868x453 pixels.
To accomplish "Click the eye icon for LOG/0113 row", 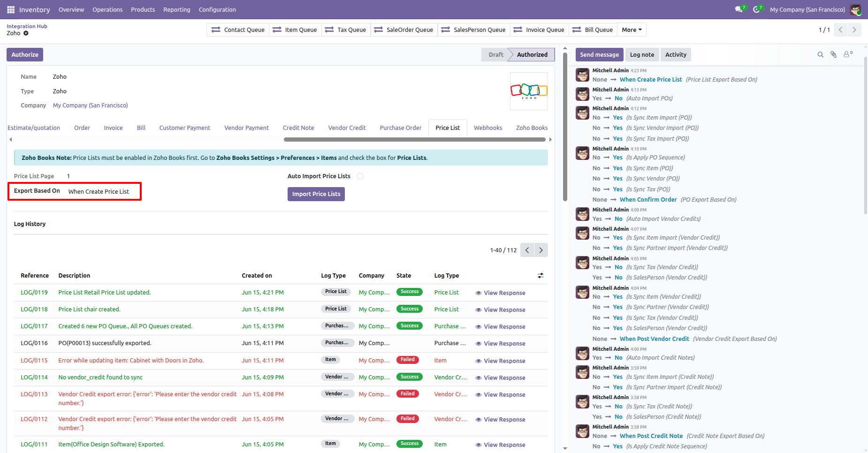I will coord(479,395).
